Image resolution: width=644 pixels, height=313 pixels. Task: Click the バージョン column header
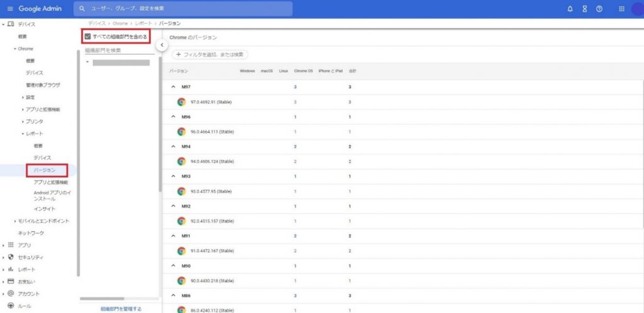(179, 71)
